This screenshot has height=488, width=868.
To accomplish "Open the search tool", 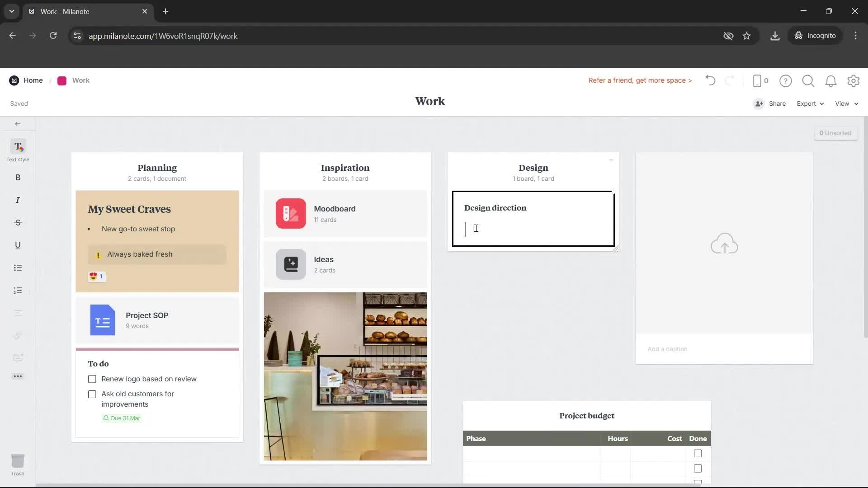I will (x=808, y=80).
